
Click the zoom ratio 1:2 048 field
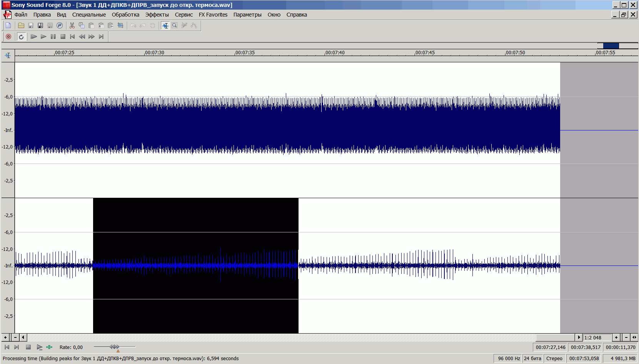point(597,337)
